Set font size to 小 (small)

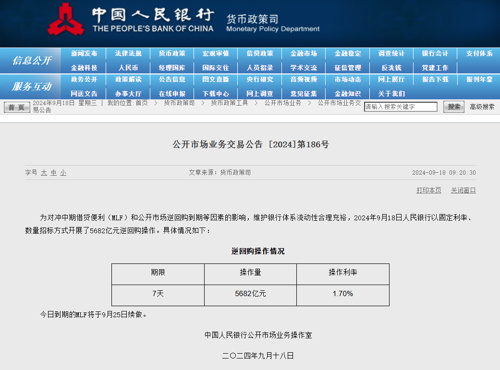(63, 173)
